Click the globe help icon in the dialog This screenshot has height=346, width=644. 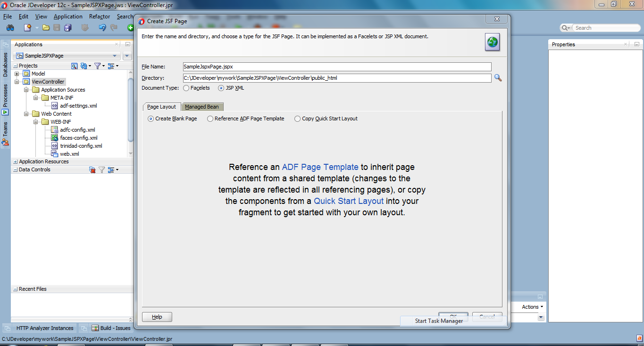pyautogui.click(x=492, y=42)
